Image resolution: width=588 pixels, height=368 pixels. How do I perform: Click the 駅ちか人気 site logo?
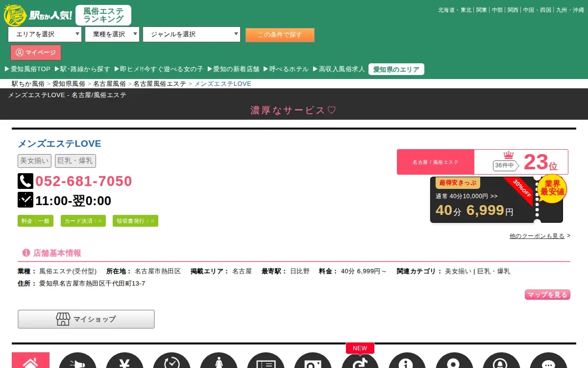coord(38,15)
